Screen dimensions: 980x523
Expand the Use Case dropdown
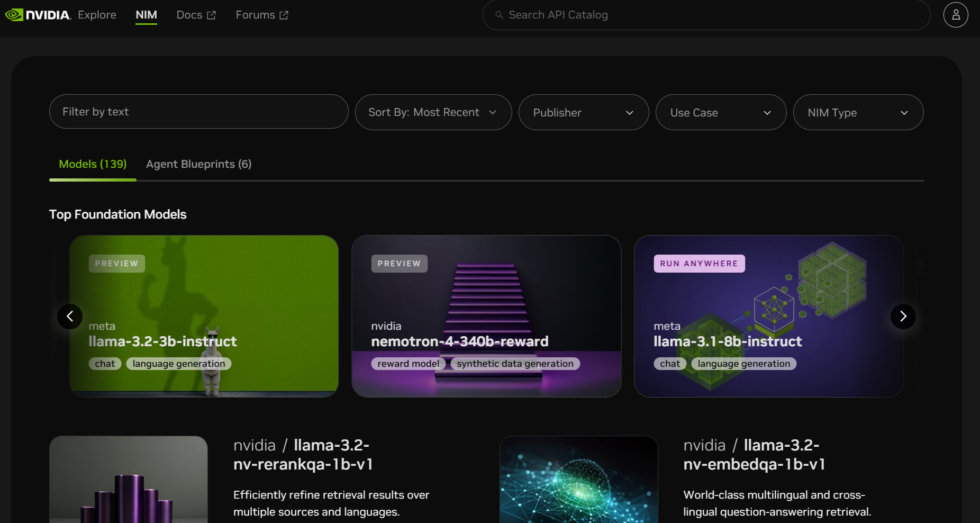pyautogui.click(x=721, y=112)
